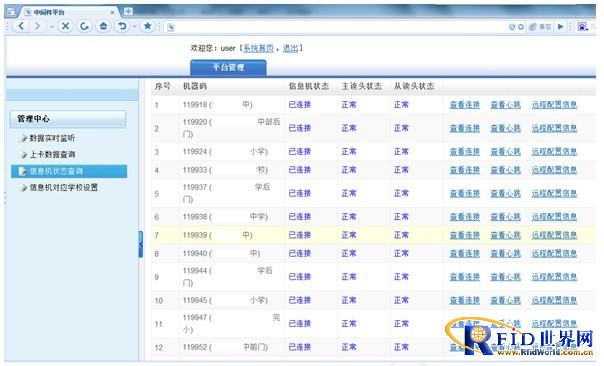The width and height of the screenshot is (604, 366).
Task: Click the icon beside 数据实时监听
Action: [23, 138]
